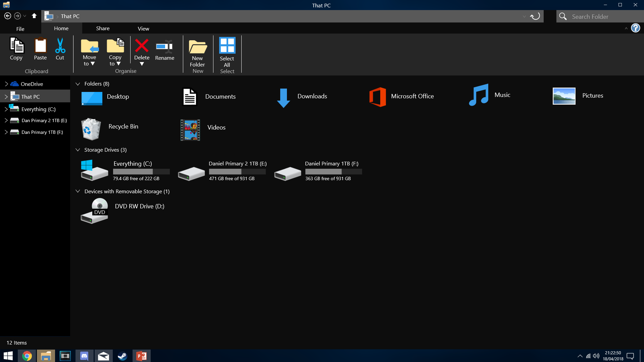The height and width of the screenshot is (362, 644).
Task: Click the Cut scissors icon
Action: coord(60,46)
